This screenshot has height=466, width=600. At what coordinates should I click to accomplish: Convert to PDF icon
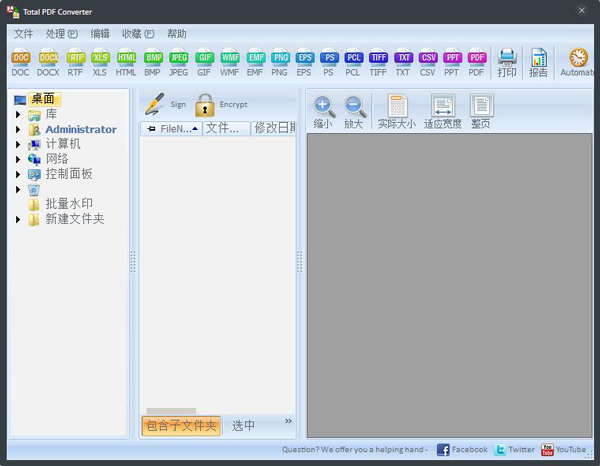pyautogui.click(x=477, y=62)
